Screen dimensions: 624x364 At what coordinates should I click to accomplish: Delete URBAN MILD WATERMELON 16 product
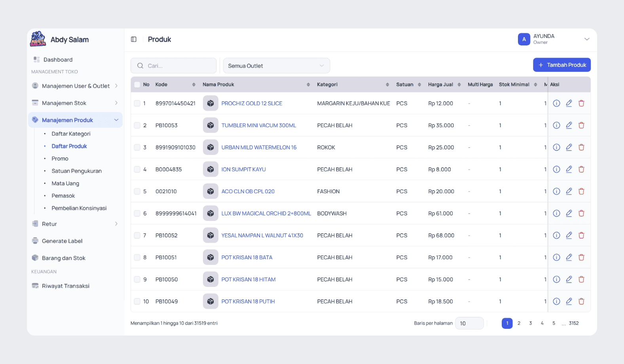point(581,147)
